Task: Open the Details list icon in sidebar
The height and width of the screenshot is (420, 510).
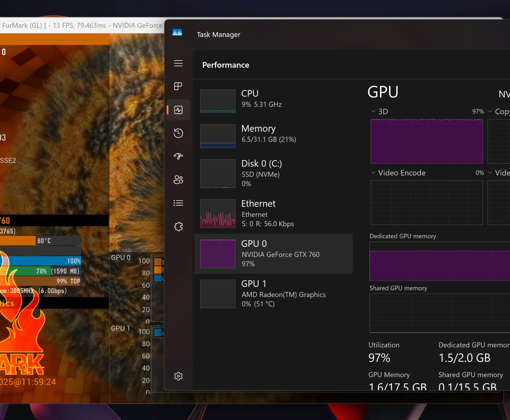Action: [178, 203]
